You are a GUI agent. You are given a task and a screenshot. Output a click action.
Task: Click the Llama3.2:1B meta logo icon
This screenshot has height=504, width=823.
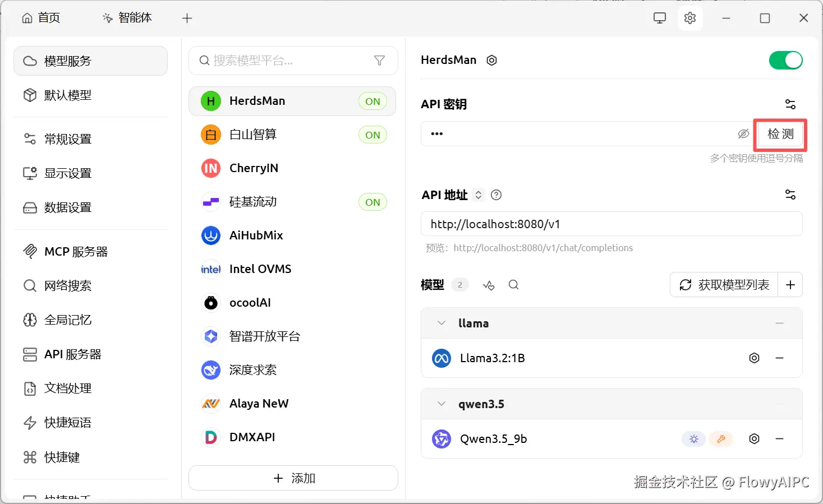pyautogui.click(x=442, y=358)
